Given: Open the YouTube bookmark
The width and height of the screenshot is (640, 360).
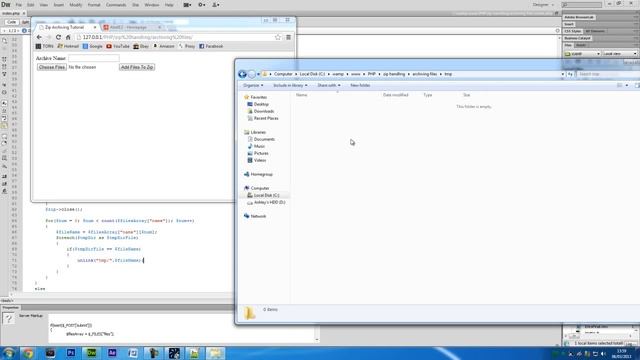Looking at the screenshot, I should pyautogui.click(x=118, y=47).
